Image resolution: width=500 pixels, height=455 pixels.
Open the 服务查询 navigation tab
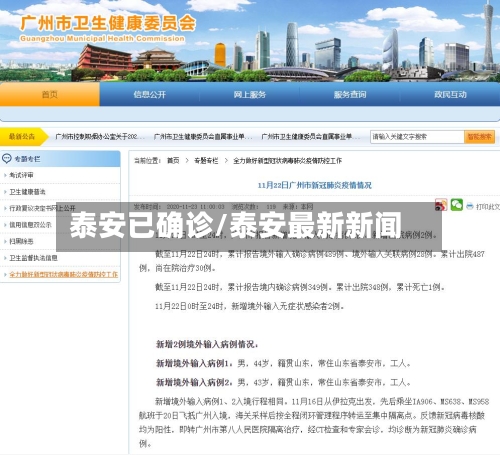[350, 94]
